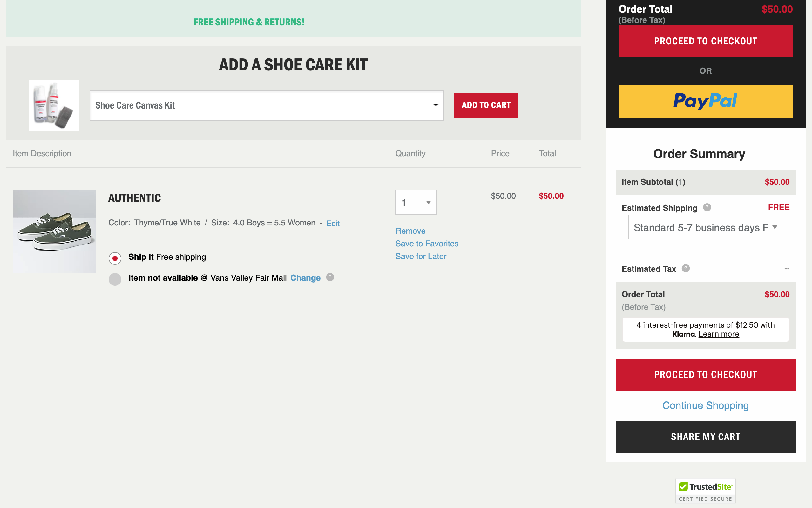
Task: Open the quantity dropdown for Authentic
Action: pyautogui.click(x=416, y=202)
